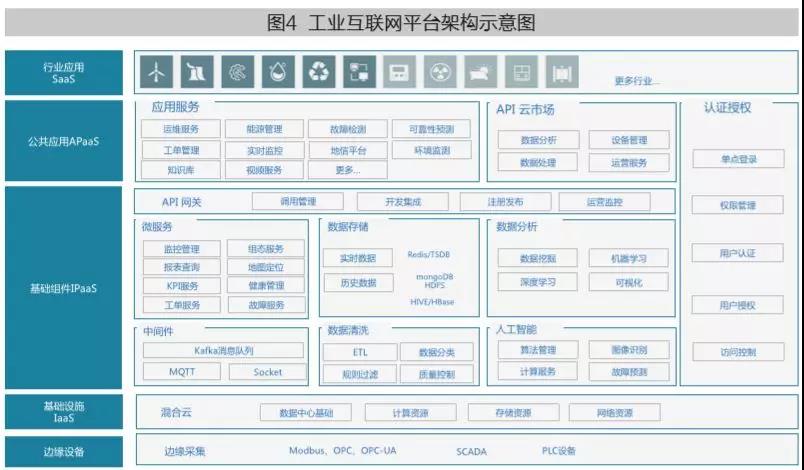Click the 能源管理 box
804x470 pixels.
pos(265,129)
